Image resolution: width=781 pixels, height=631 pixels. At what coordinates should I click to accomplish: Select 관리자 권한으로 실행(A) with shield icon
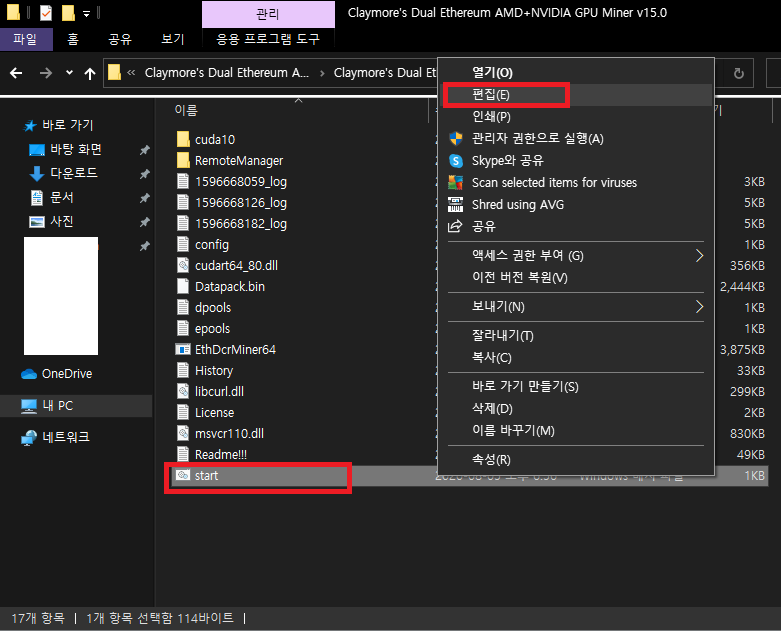(x=576, y=138)
